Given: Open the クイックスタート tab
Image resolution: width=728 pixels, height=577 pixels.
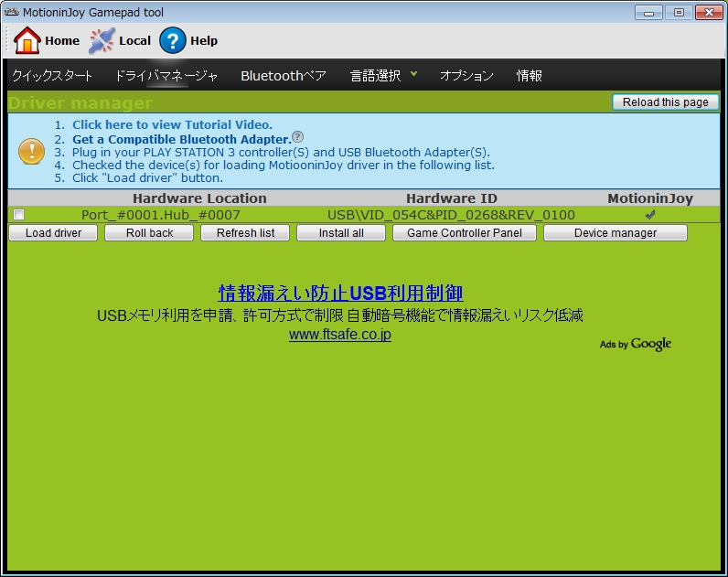Looking at the screenshot, I should point(52,75).
